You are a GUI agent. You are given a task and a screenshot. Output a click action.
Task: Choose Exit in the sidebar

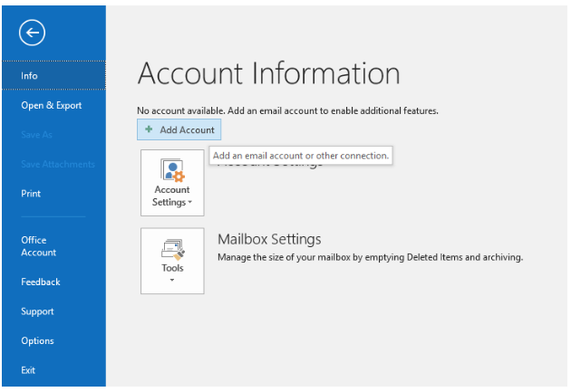pos(28,370)
